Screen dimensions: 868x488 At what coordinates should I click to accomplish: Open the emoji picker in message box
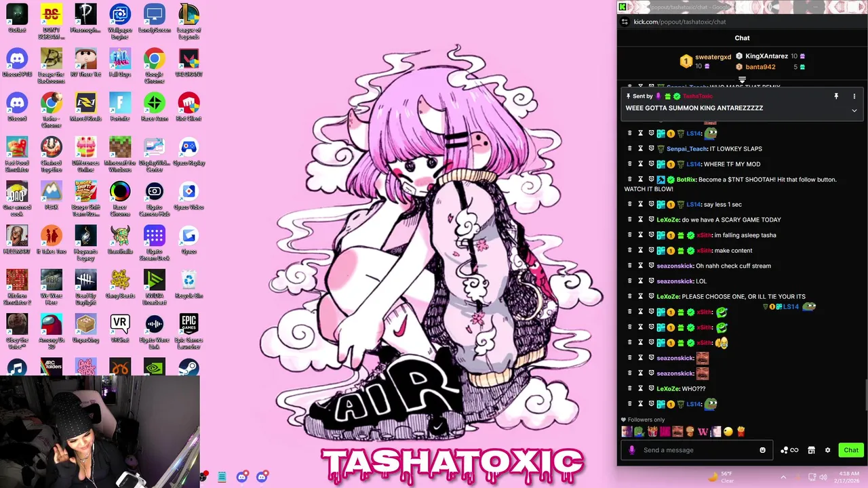(x=762, y=450)
